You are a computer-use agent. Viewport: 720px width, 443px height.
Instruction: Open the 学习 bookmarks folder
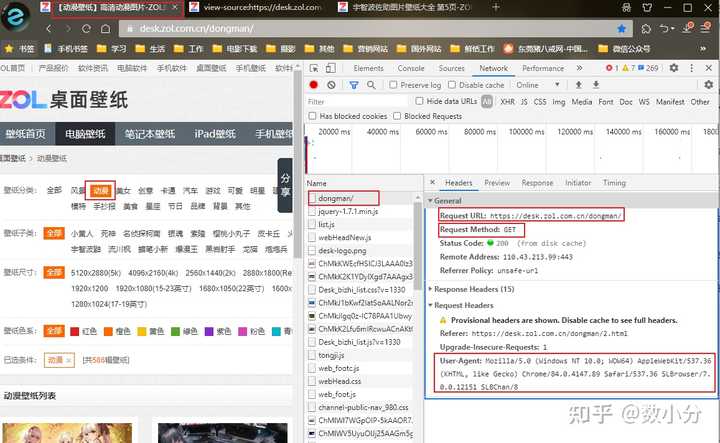tap(112, 49)
